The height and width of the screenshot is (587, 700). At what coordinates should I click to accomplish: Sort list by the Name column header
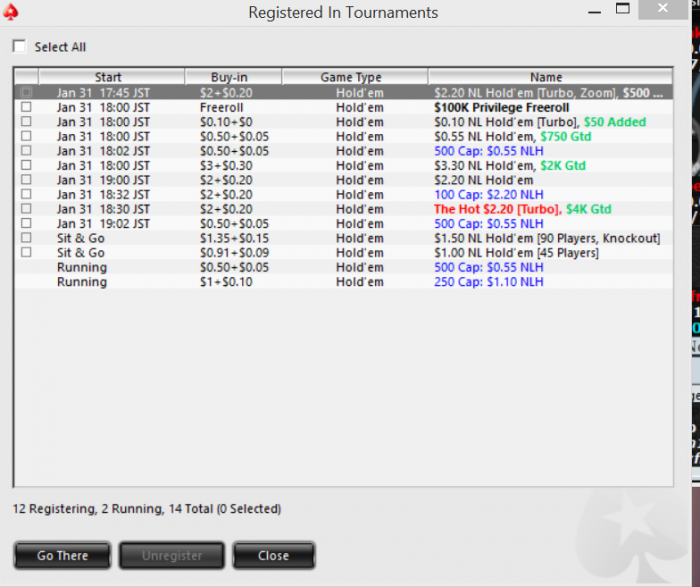point(550,77)
